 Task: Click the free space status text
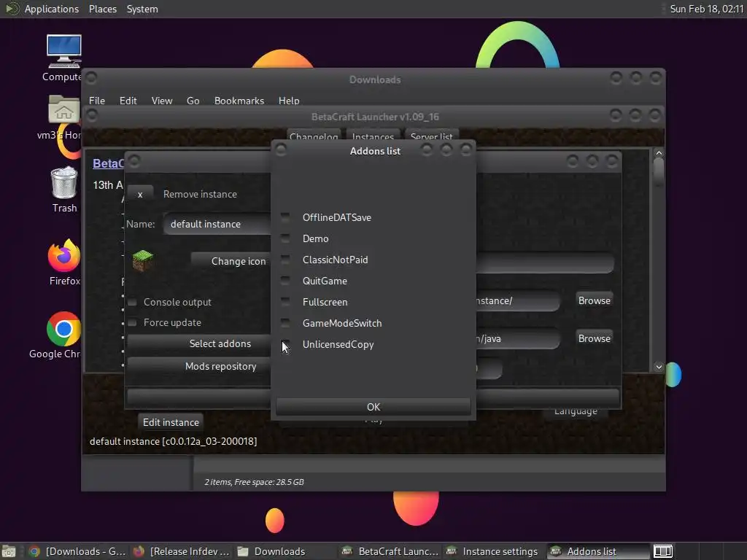tap(254, 482)
